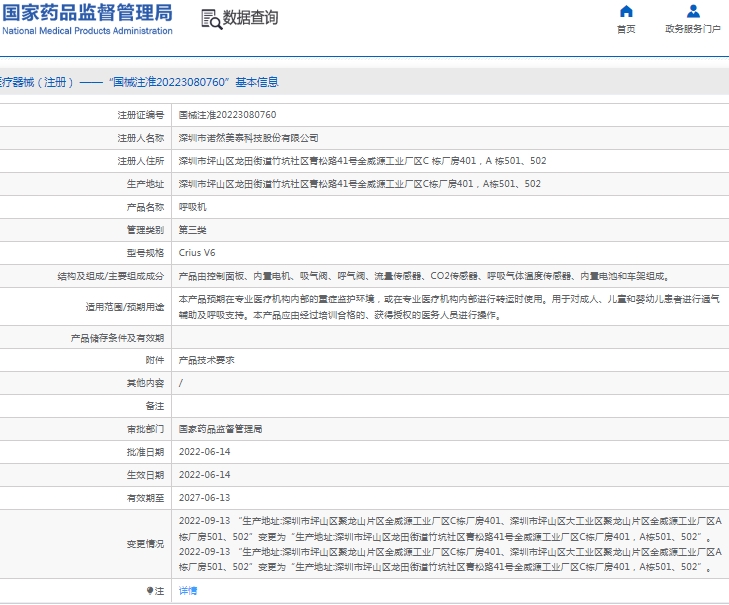Viewport: 729px width, 605px height.
Task: Click the second 2022-09-13 change record
Action: 450,559
